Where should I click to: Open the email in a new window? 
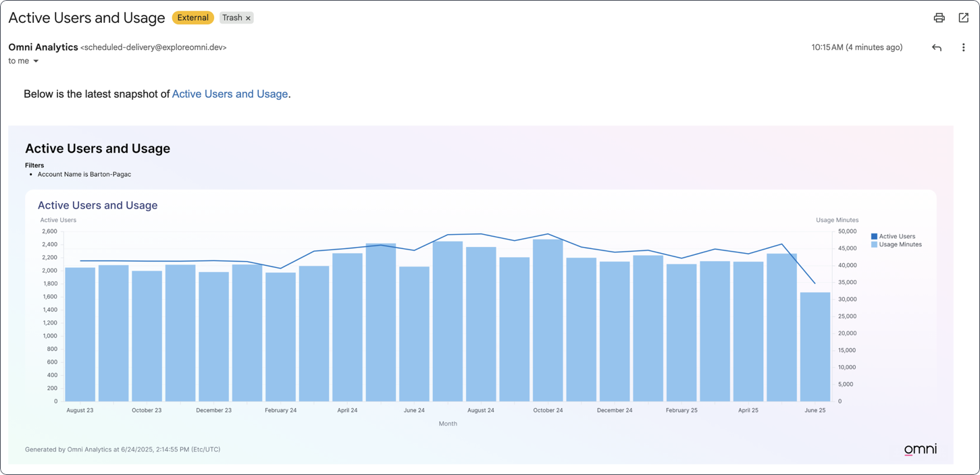click(964, 18)
